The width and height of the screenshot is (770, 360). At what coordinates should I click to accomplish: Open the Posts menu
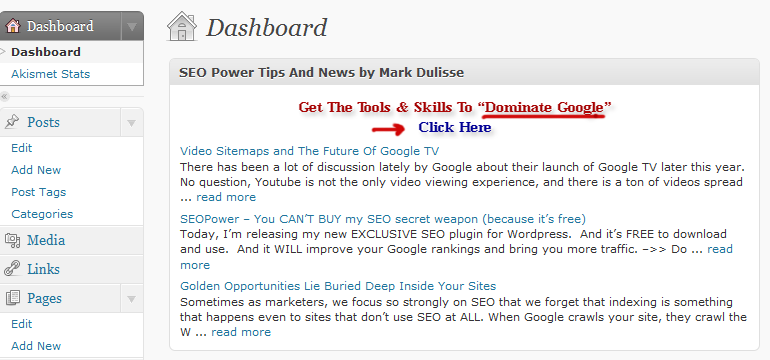[x=43, y=122]
